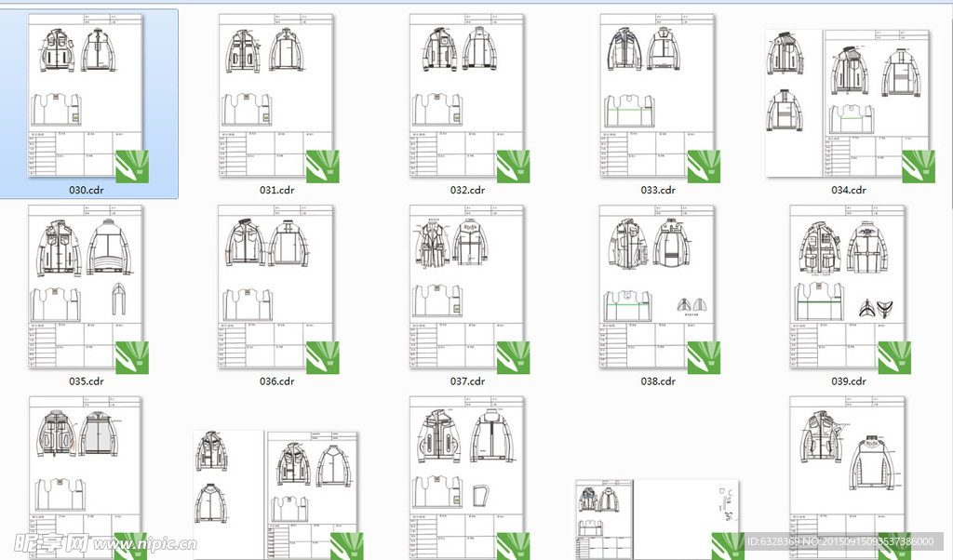Click the "033.cdr" filename text
Viewport: 953px width, 560px height.
657,190
